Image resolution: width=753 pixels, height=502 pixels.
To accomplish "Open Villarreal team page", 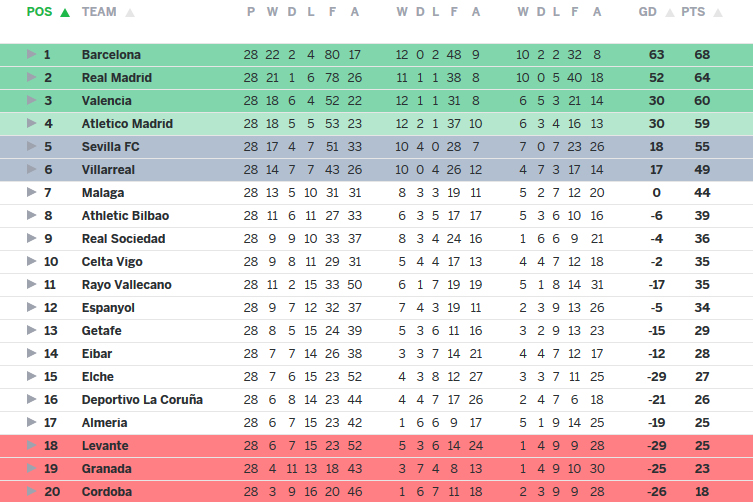I will click(108, 170).
